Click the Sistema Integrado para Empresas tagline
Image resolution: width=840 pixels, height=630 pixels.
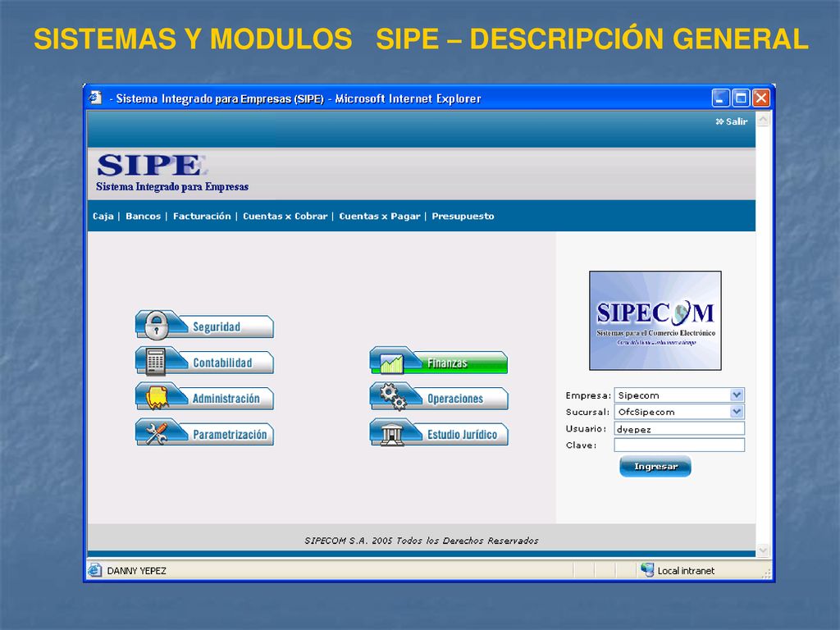click(172, 186)
